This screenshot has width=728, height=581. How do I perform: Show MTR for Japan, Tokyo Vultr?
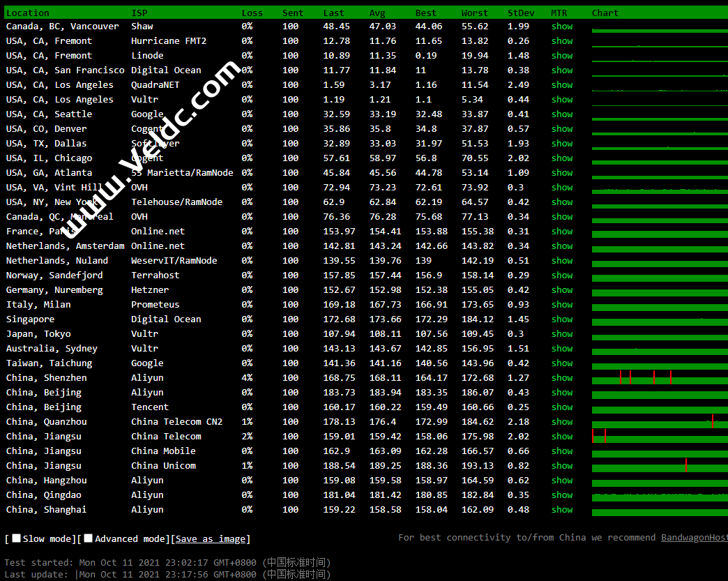[561, 334]
